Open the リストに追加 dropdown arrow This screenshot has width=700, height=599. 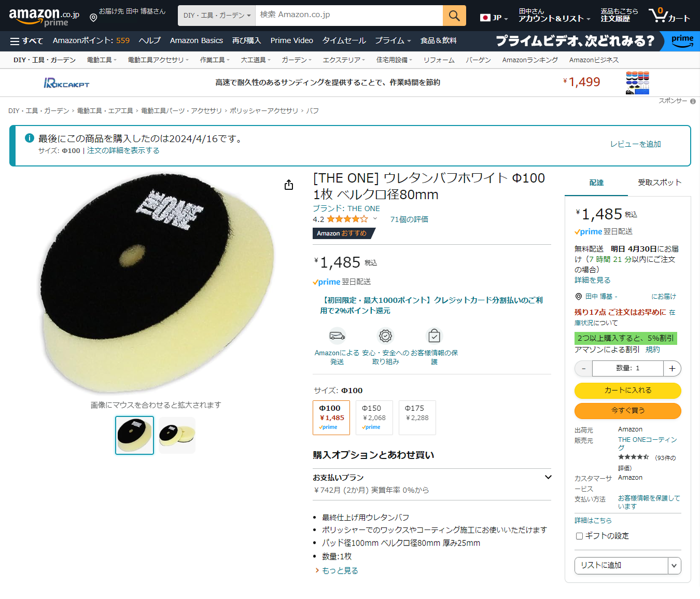674,565
